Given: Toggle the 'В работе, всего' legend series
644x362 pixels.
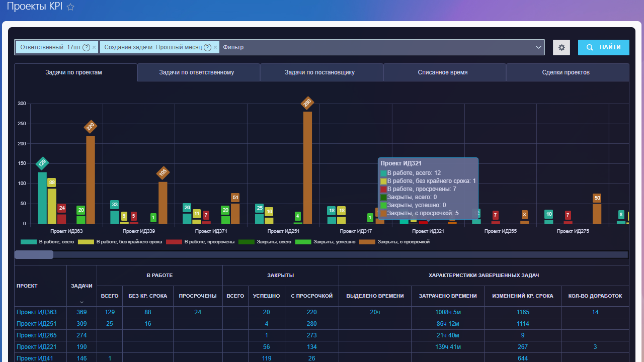Looking at the screenshot, I should [47, 242].
